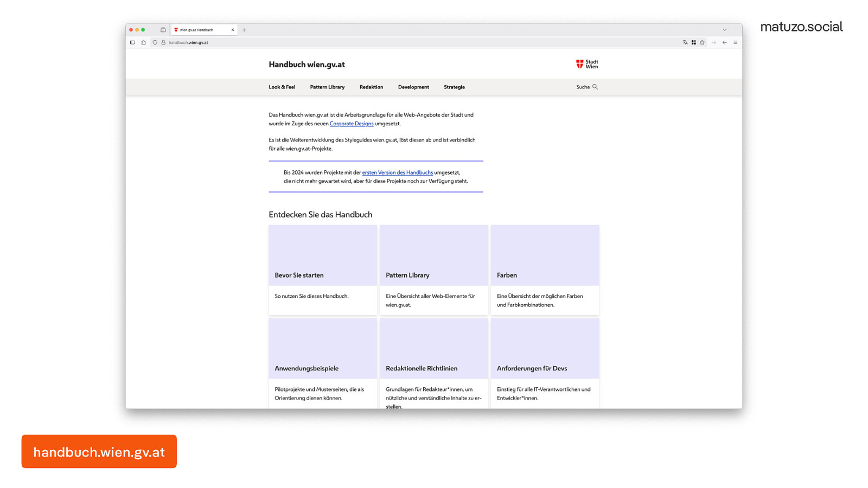
Task: Open the Development navigation item
Action: point(413,87)
